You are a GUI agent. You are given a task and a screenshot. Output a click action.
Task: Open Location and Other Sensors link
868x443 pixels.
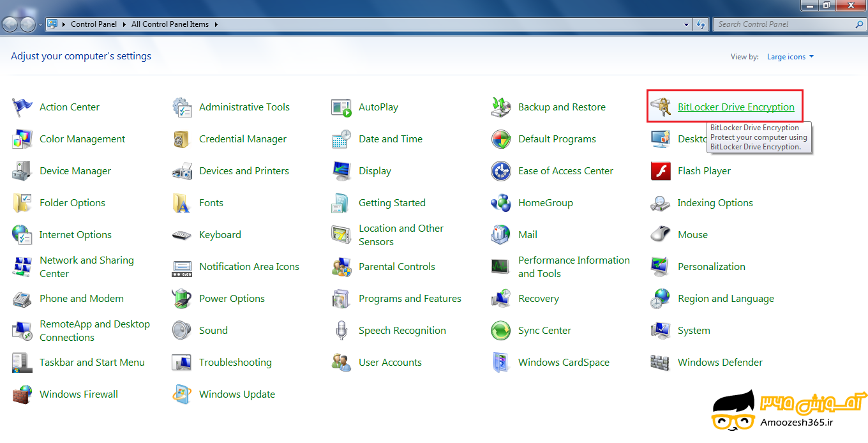pyautogui.click(x=401, y=235)
